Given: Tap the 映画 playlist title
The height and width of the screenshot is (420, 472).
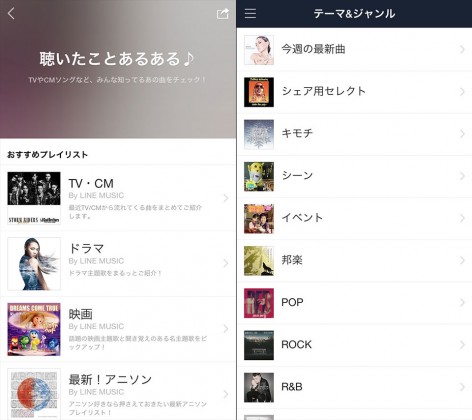Looking at the screenshot, I should (80, 314).
